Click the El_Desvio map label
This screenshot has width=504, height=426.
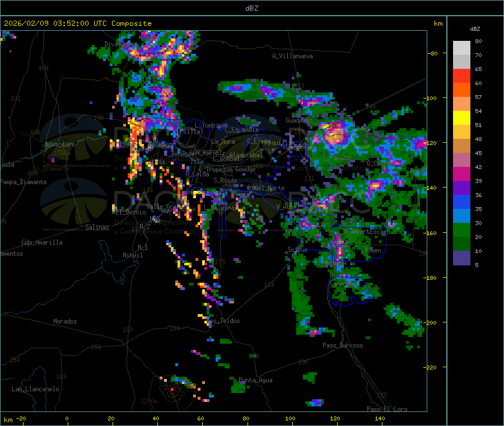point(130,212)
